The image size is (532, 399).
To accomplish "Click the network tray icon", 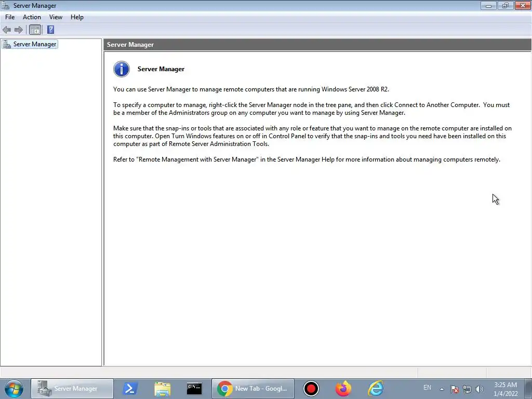I will pos(467,389).
